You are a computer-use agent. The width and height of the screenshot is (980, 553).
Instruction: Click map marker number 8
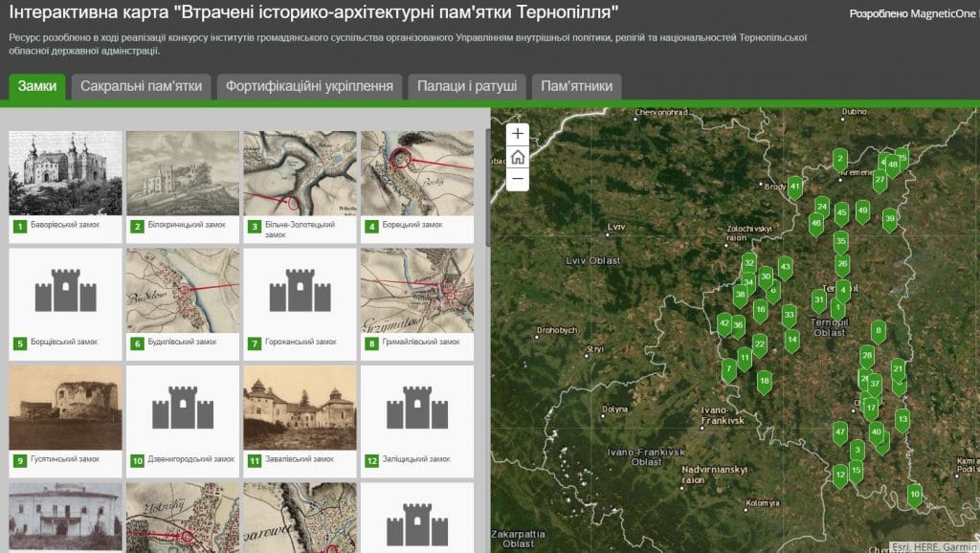[x=879, y=331]
